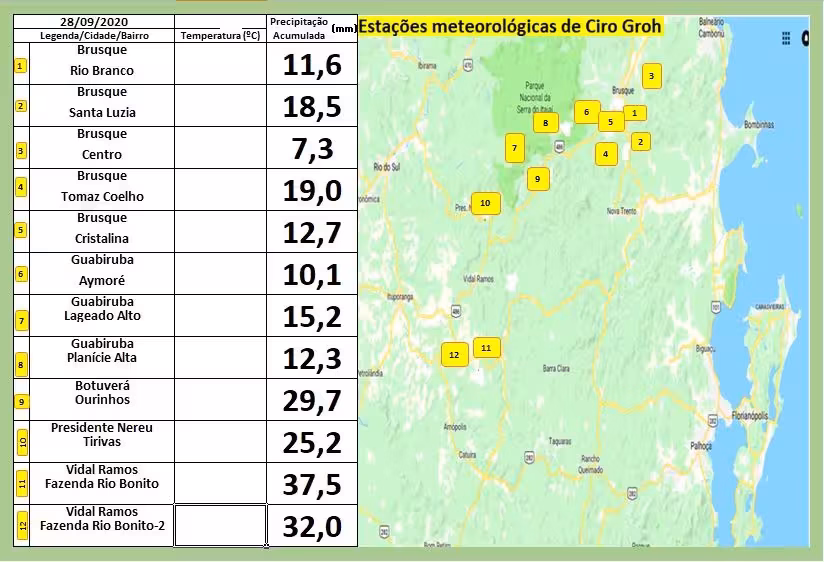The image size is (824, 562).
Task: Select map marker 6 near Brusque
Action: pyautogui.click(x=586, y=112)
